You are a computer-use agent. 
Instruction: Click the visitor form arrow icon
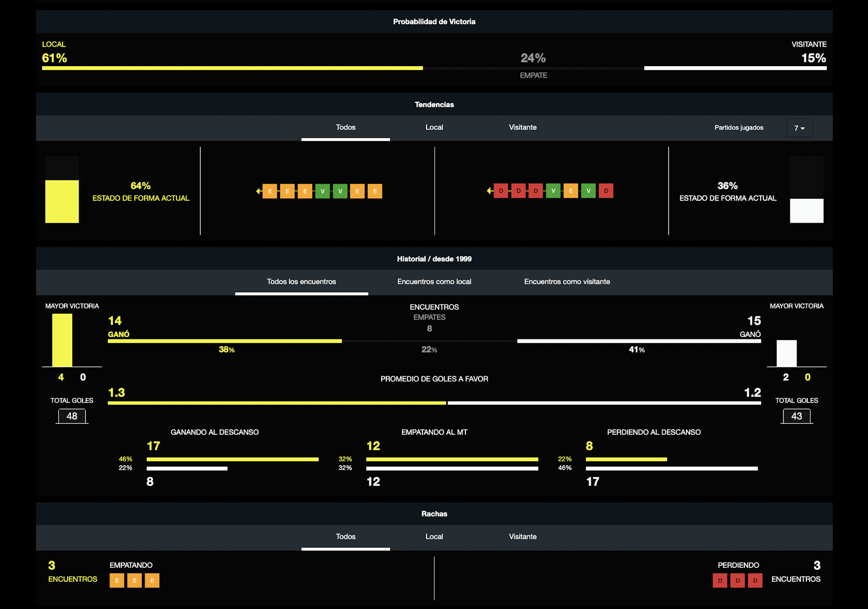tap(490, 191)
